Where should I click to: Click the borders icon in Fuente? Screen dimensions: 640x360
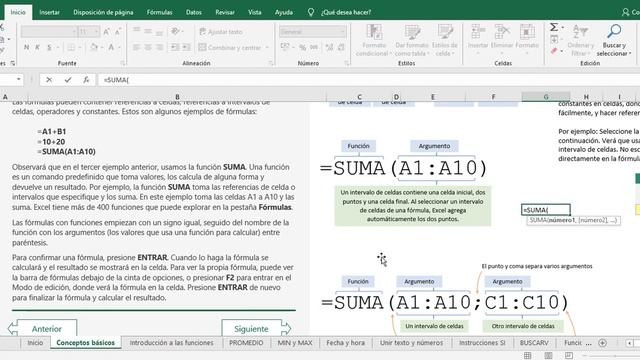tap(71, 47)
